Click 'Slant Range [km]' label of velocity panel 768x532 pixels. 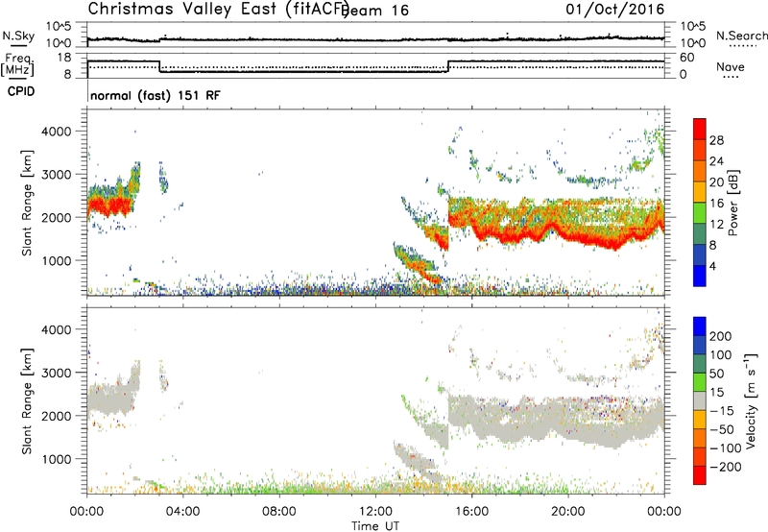click(27, 401)
